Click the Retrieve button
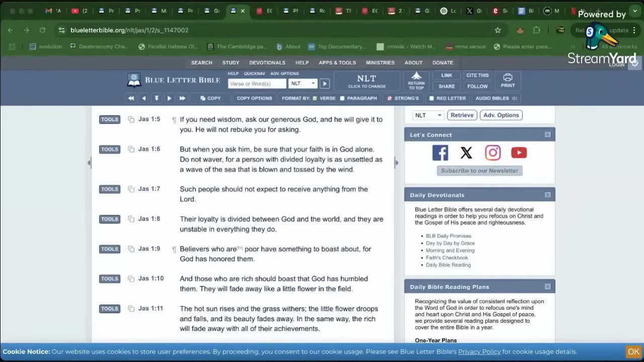This screenshot has width=644, height=362. point(462,115)
